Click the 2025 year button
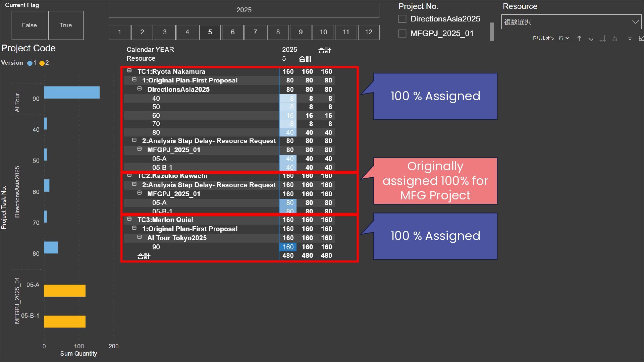 [244, 10]
